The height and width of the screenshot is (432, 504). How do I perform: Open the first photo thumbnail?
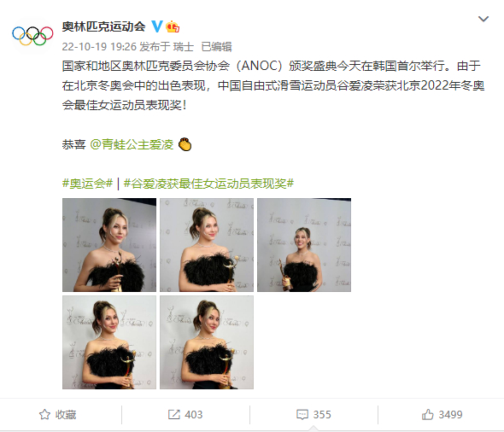109,245
